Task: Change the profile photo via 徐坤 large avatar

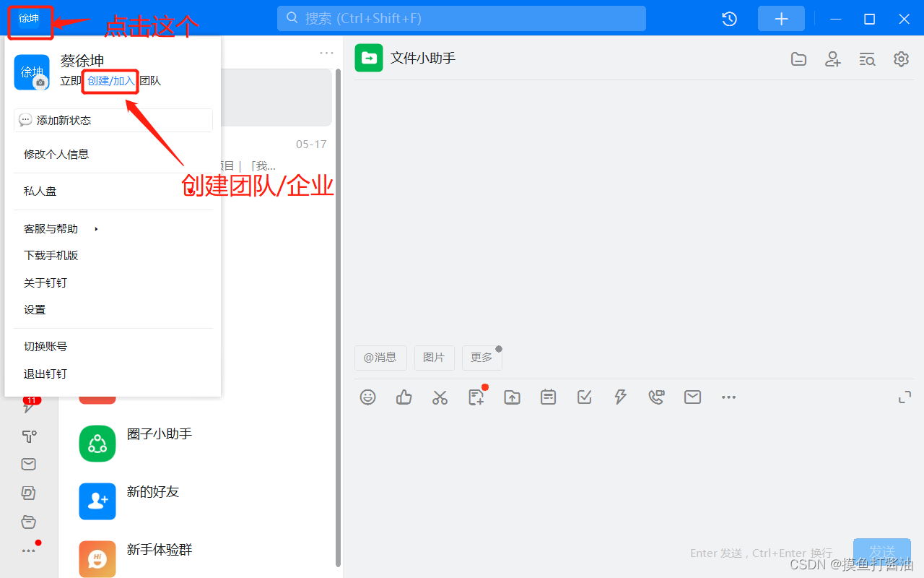Action: 32,72
